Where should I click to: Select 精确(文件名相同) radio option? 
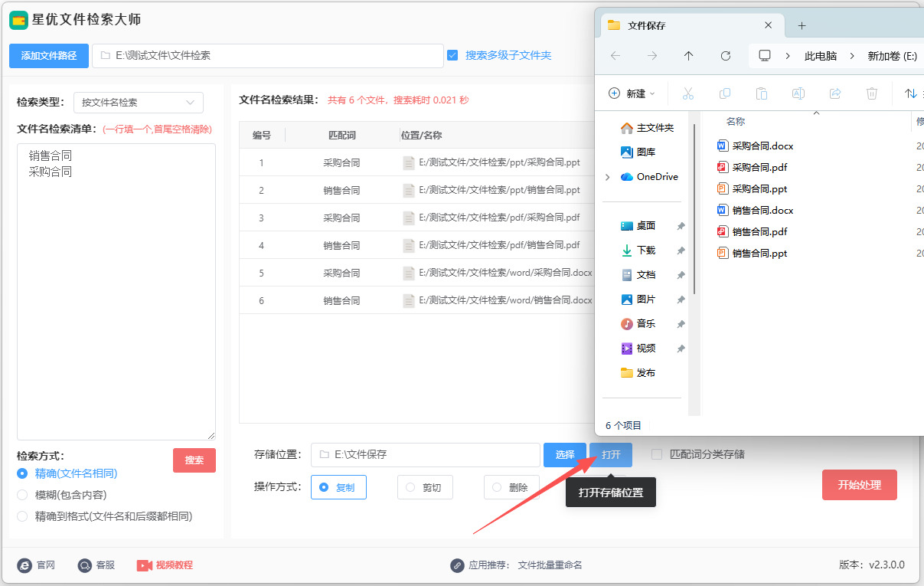[x=22, y=473]
